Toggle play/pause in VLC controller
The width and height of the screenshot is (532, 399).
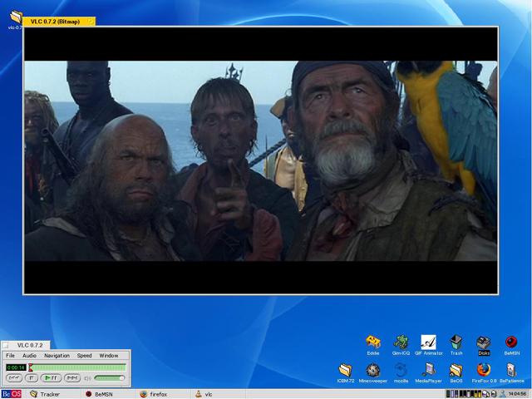tap(52, 377)
